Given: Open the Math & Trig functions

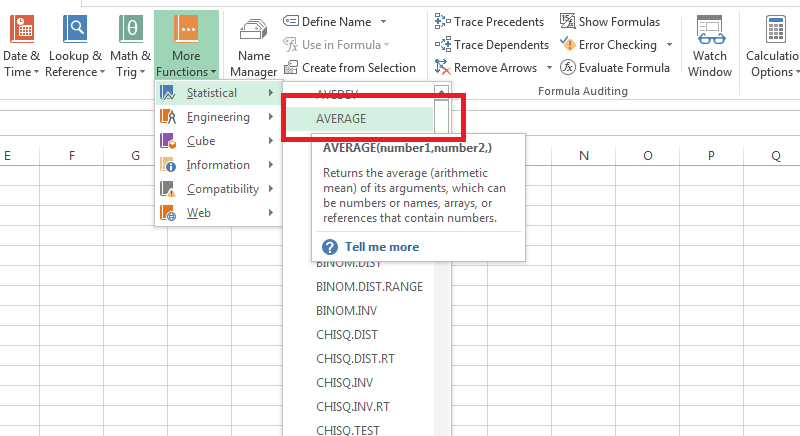Looking at the screenshot, I should click(x=130, y=46).
